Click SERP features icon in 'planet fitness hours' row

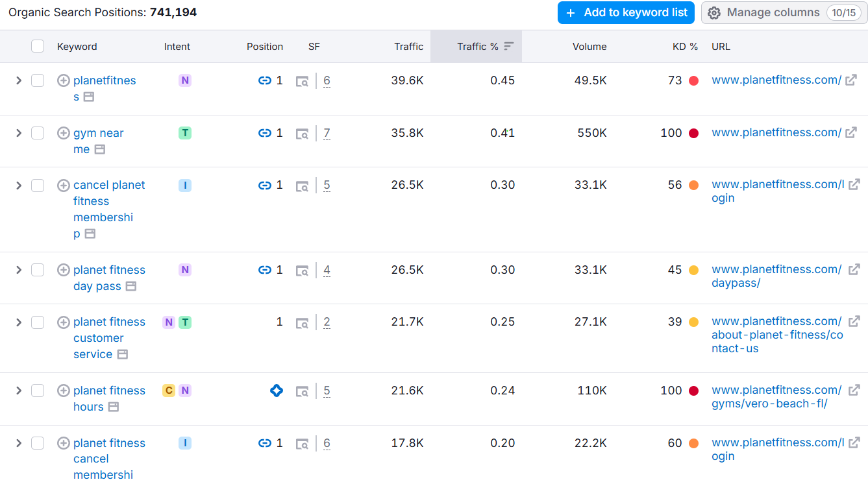pyautogui.click(x=302, y=391)
